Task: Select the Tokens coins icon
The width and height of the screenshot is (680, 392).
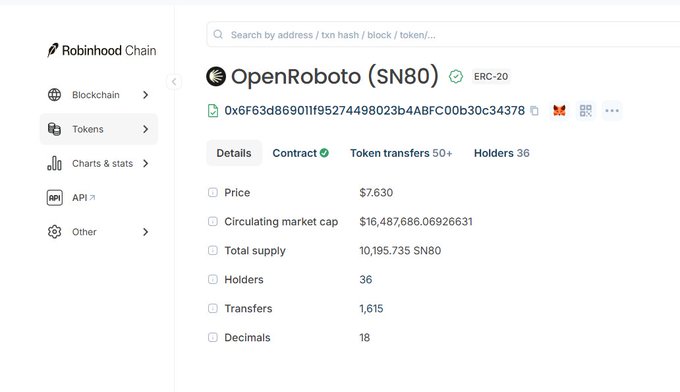Action: [x=54, y=129]
